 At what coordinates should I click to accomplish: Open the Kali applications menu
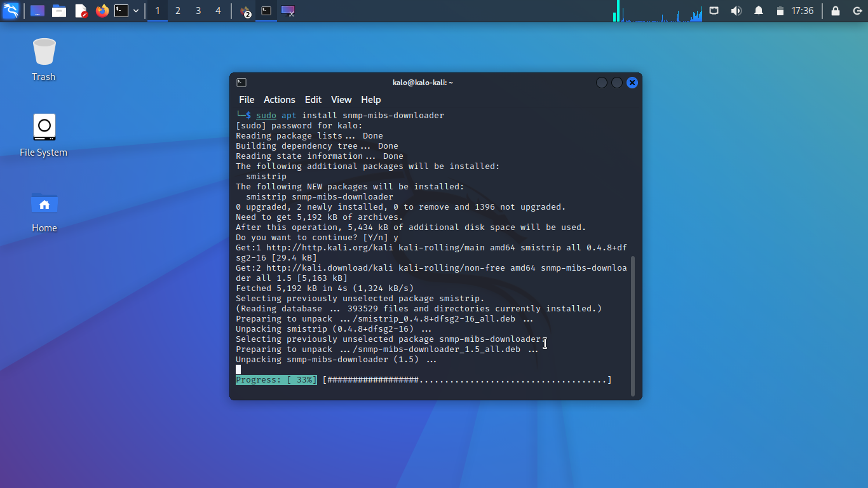[11, 11]
